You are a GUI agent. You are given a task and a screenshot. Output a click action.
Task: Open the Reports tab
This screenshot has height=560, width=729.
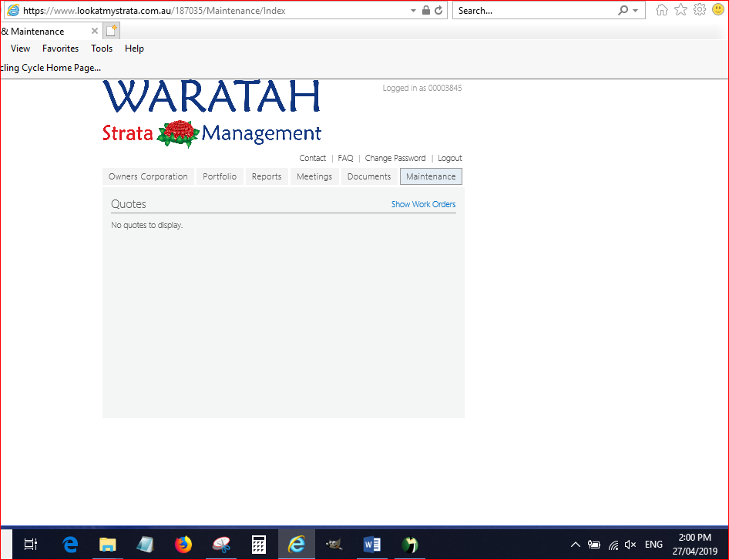[x=267, y=176]
